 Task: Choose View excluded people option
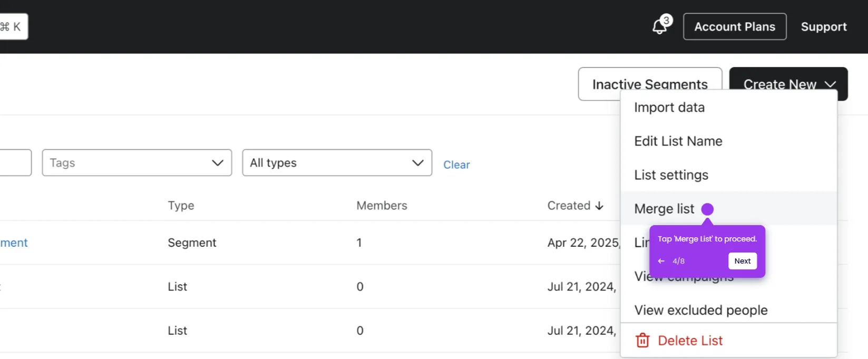[700, 310]
